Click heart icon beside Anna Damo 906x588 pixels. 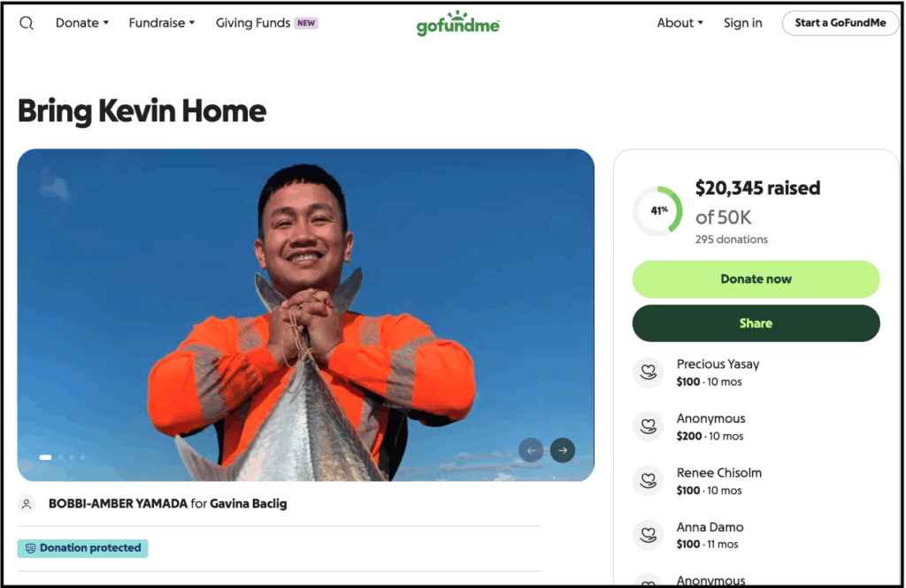(x=649, y=535)
